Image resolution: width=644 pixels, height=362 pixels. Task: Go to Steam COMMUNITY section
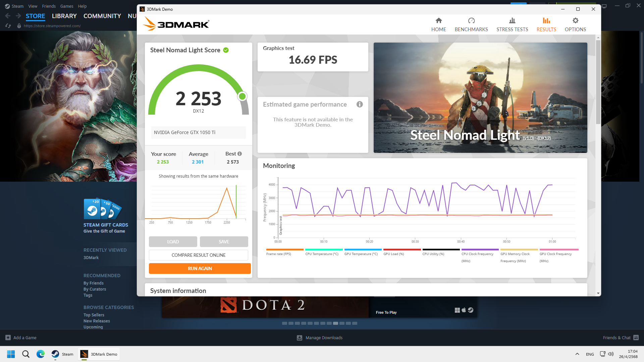point(102,16)
